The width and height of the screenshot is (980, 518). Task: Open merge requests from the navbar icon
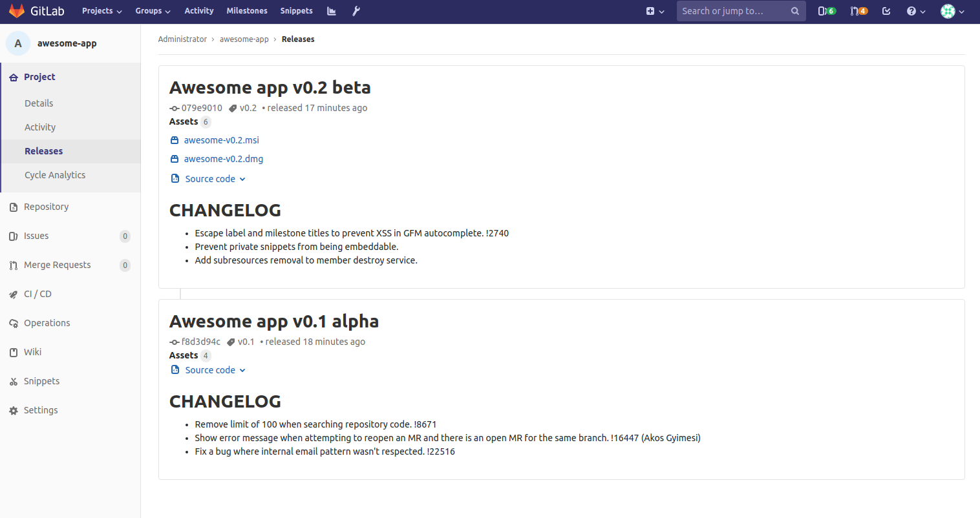coord(858,11)
